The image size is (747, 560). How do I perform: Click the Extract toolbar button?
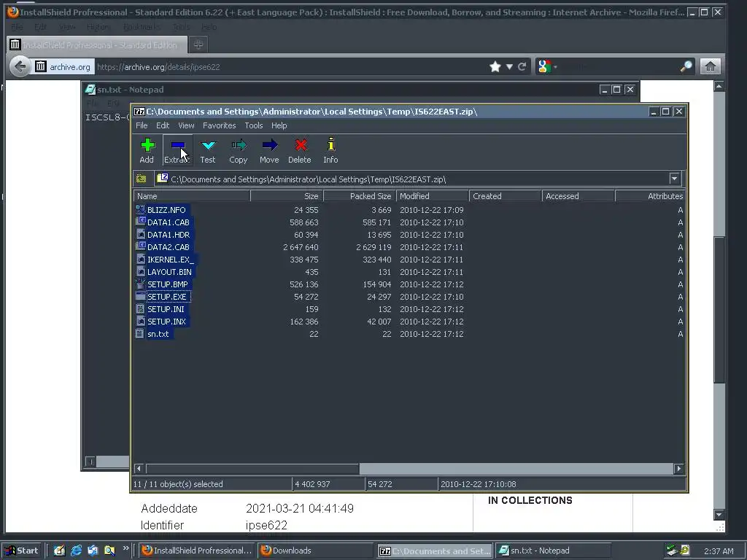pyautogui.click(x=177, y=150)
